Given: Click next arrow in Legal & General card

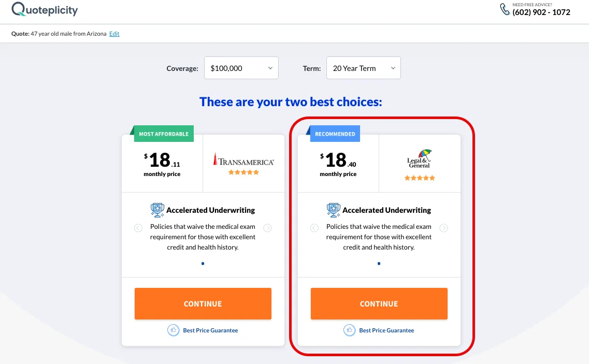Looking at the screenshot, I should coord(443,228).
